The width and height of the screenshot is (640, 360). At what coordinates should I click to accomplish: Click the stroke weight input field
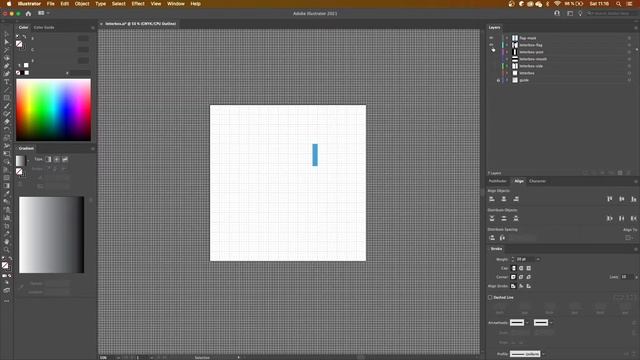tap(525, 259)
